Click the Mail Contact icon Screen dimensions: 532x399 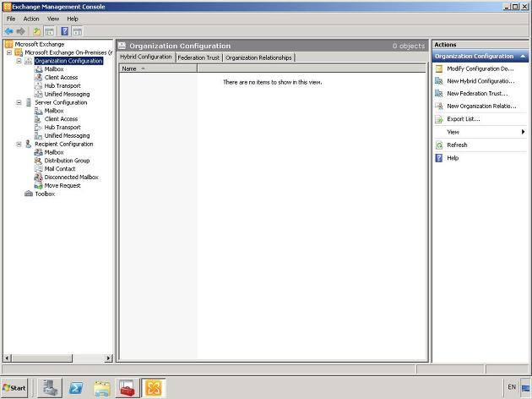[38, 169]
